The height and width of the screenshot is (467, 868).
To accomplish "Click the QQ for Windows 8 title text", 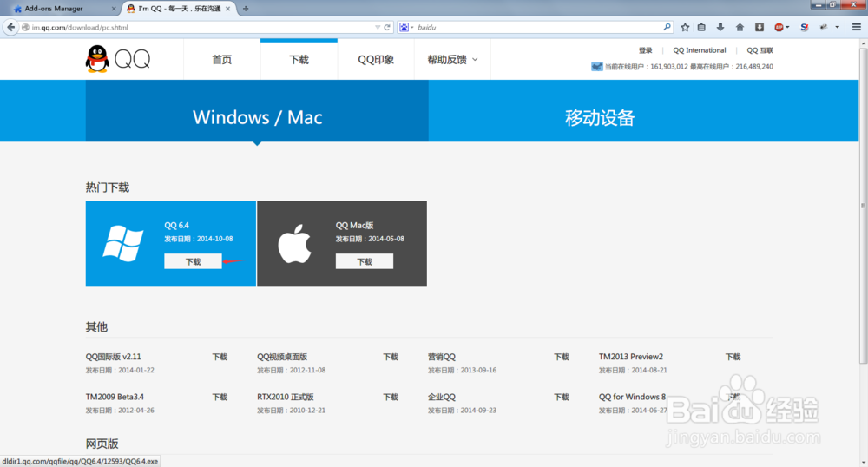I will tap(632, 398).
